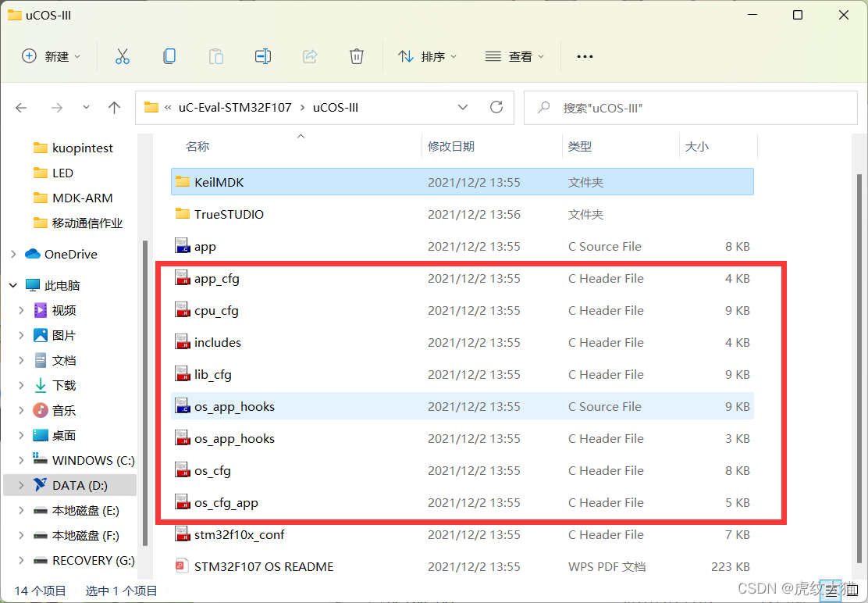The height and width of the screenshot is (603, 868).
Task: Click the uCOS-III breadcrumb segment
Action: pyautogui.click(x=336, y=108)
